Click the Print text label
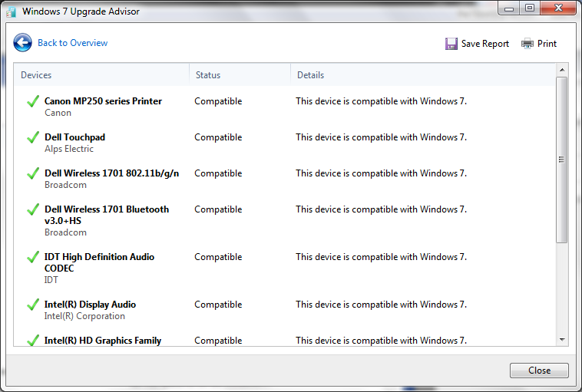The image size is (582, 392). [x=547, y=44]
